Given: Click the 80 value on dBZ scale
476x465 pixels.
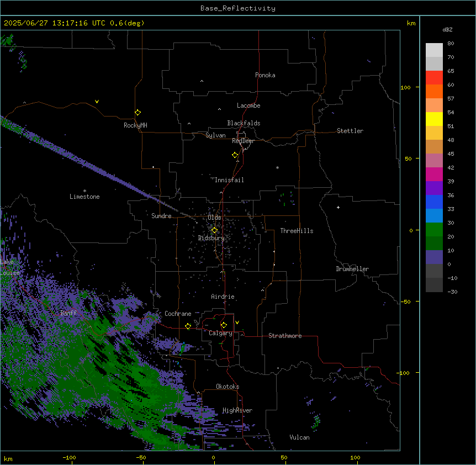Looking at the screenshot, I should 451,44.
